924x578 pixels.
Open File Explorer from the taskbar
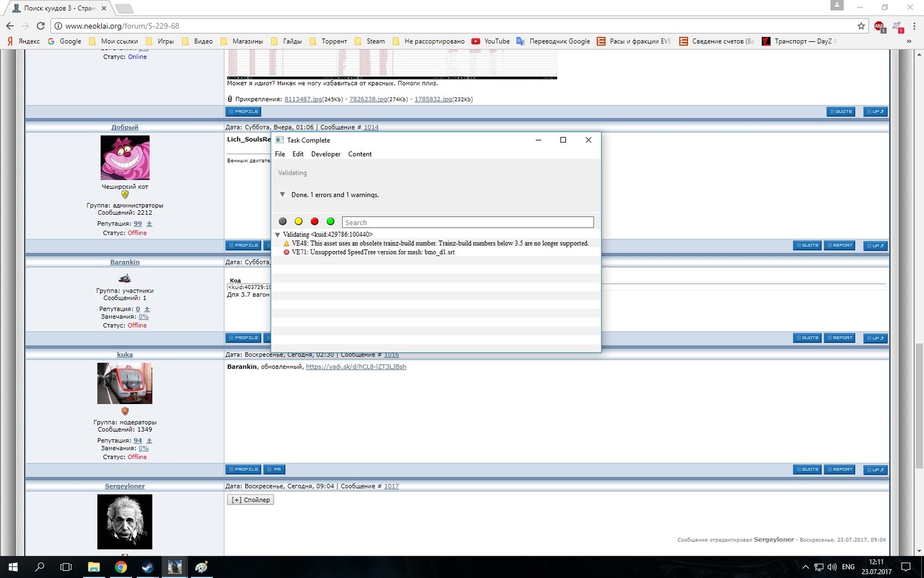click(x=94, y=567)
